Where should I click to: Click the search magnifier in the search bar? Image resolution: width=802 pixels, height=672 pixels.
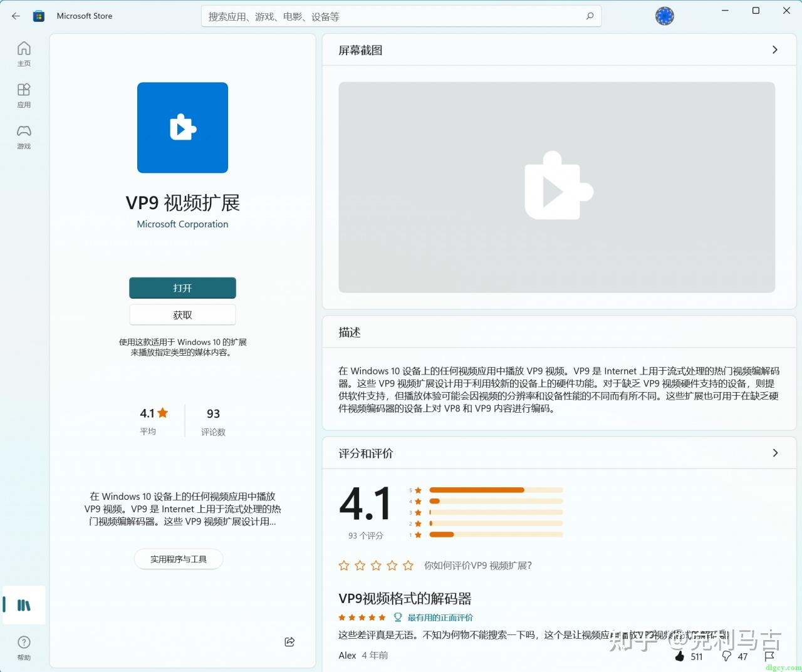tap(590, 16)
